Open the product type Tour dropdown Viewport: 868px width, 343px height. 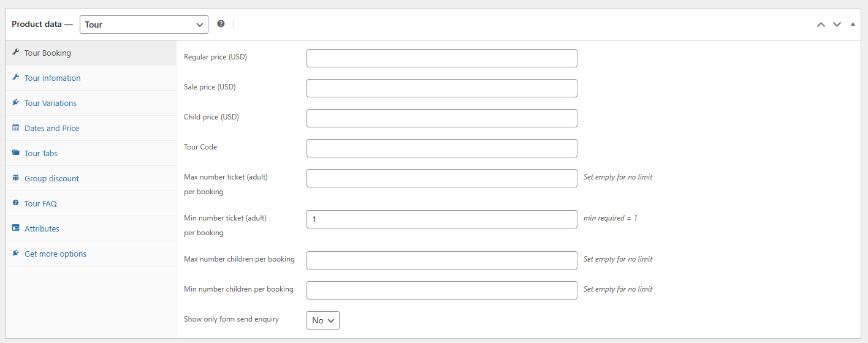[x=144, y=24]
